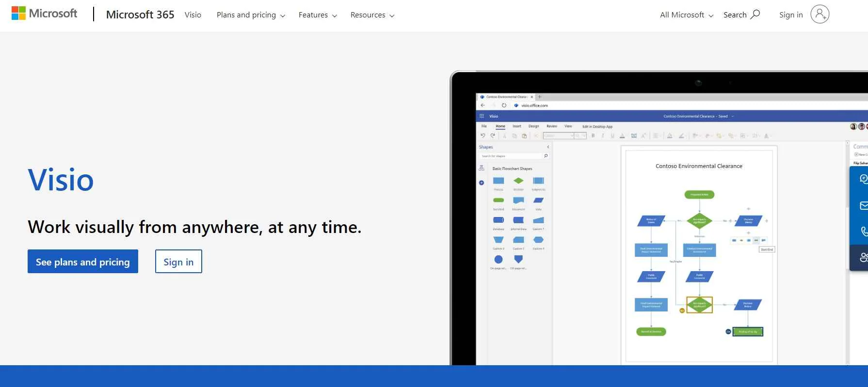Select the highlighted decision diamond in the flowchart

click(x=699, y=305)
